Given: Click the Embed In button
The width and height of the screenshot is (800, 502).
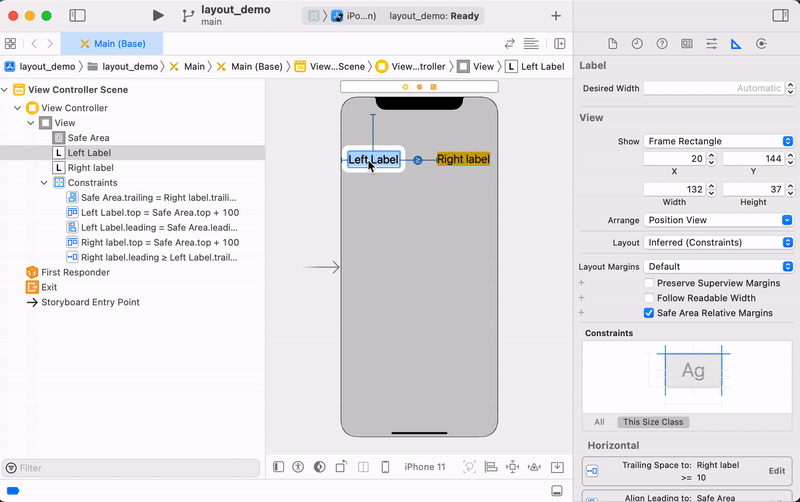Looking at the screenshot, I should [557, 467].
